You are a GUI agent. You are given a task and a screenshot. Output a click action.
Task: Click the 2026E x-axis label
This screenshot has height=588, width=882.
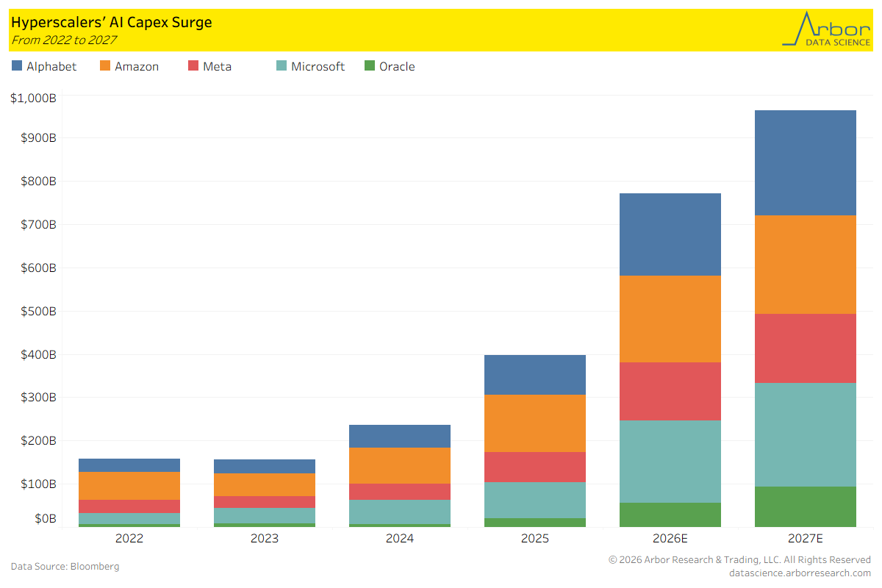coord(670,538)
